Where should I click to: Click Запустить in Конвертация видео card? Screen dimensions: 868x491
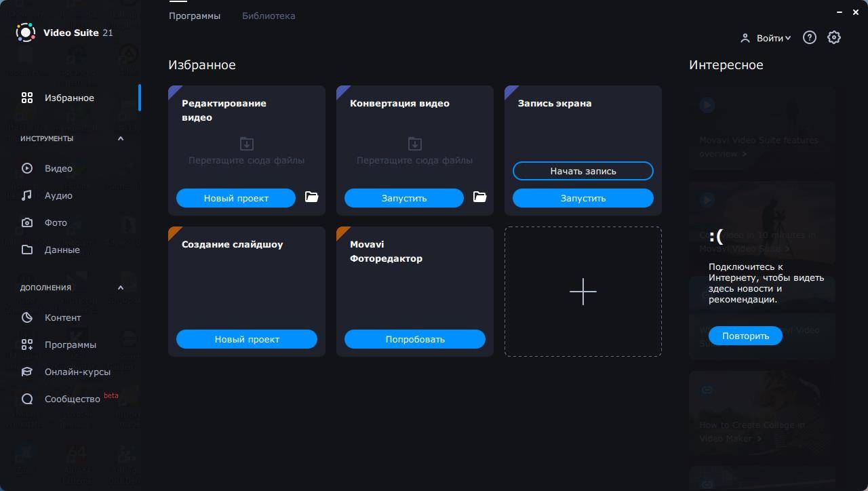404,198
